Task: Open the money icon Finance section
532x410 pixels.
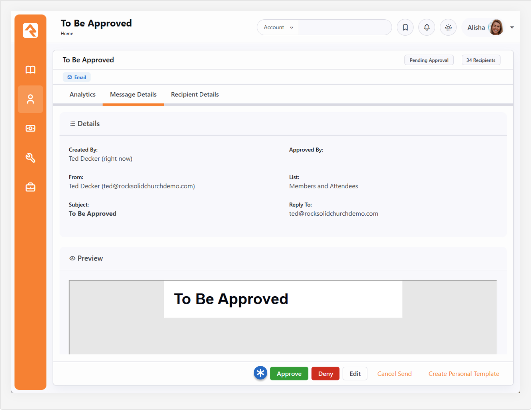Action: (30, 128)
